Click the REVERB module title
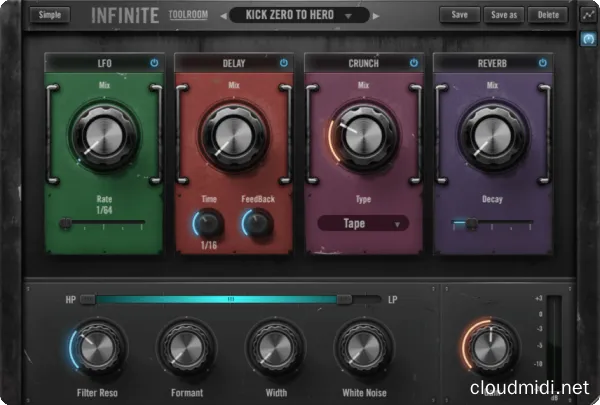Viewport: 600px width, 405px height. 492,63
